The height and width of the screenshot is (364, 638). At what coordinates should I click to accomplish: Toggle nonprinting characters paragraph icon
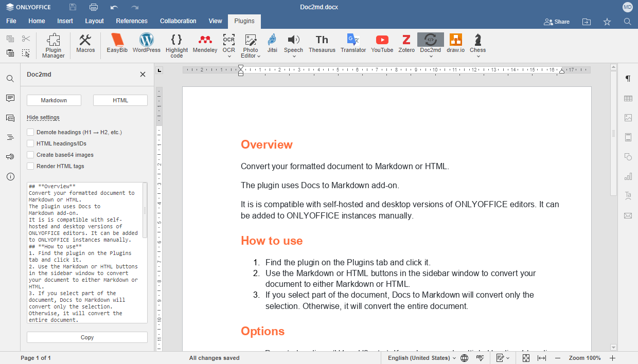(x=628, y=79)
